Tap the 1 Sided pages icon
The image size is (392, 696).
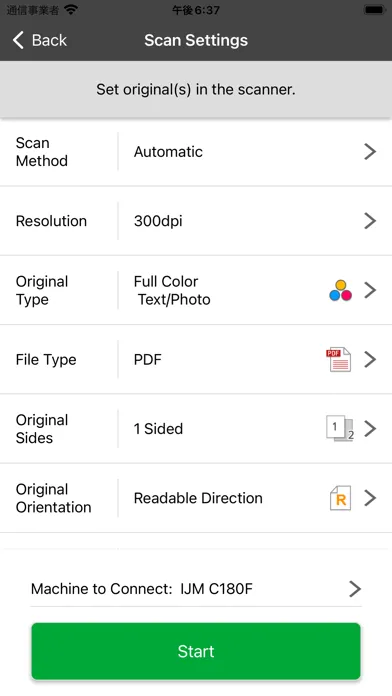pyautogui.click(x=340, y=429)
